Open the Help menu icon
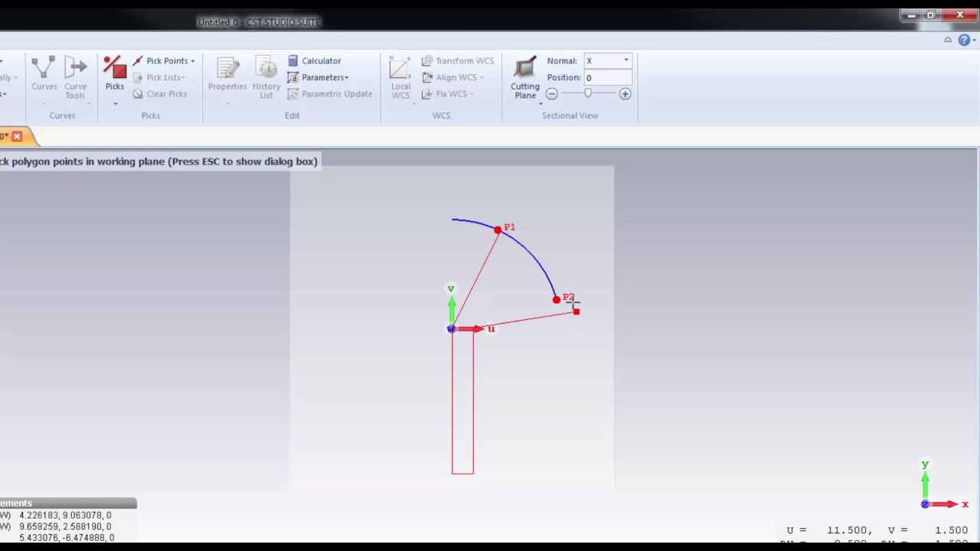Image resolution: width=980 pixels, height=551 pixels. tap(964, 40)
